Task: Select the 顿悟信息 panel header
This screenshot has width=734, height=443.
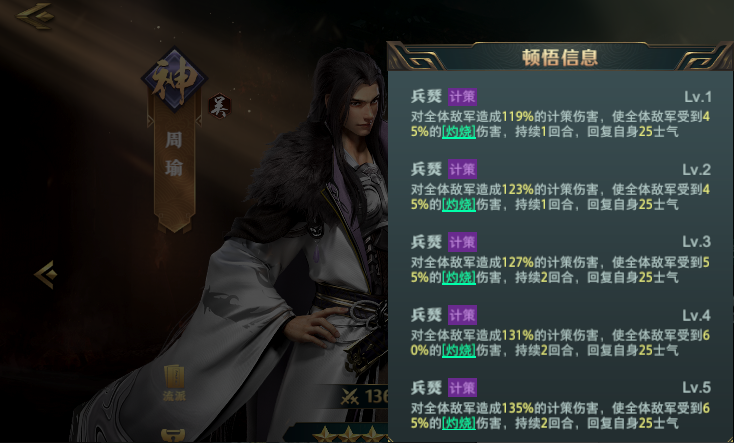Action: 560,58
